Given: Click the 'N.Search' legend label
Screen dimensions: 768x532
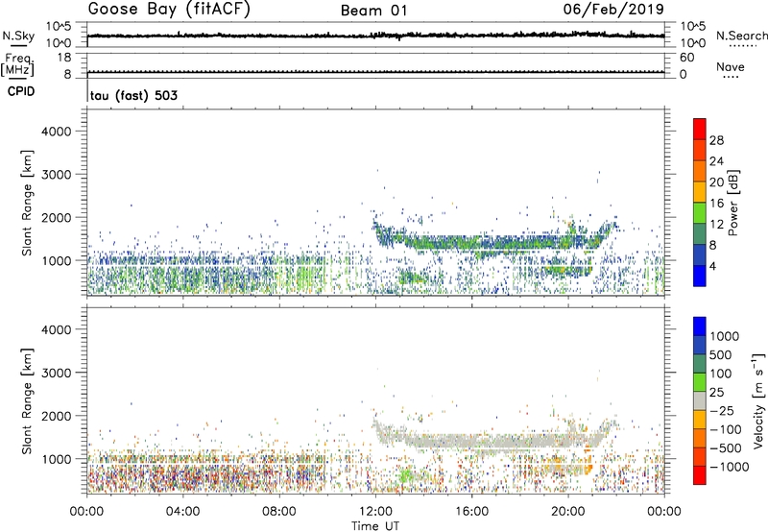Looking at the screenshot, I should coord(741,36).
